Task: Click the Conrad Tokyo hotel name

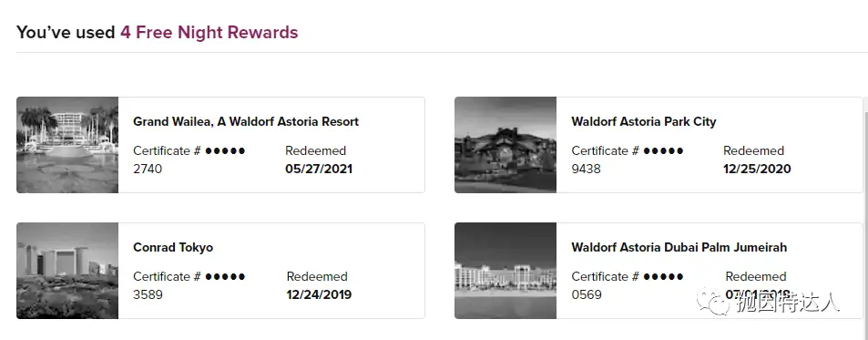Action: click(x=173, y=247)
